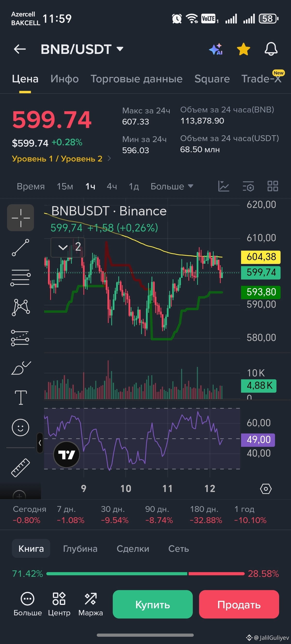Toggle the favorite star for BNB/USDT
Viewport: 291px width, 644px height.
(x=243, y=49)
